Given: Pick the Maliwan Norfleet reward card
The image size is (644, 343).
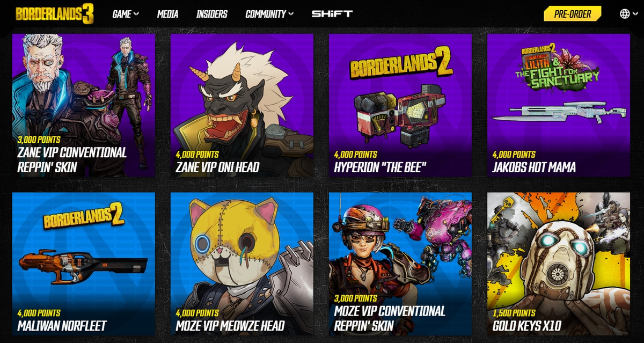Looking at the screenshot, I should [84, 264].
